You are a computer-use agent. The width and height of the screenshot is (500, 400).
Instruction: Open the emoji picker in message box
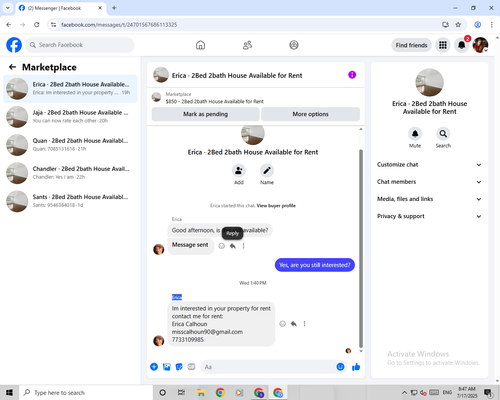[340, 367]
